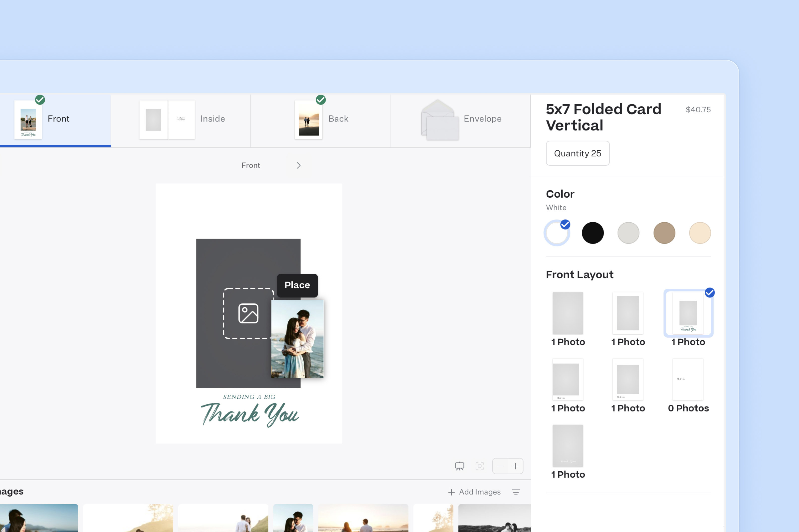Viewport: 799px width, 532px height.
Task: Select the Black color swatch
Action: (x=593, y=233)
